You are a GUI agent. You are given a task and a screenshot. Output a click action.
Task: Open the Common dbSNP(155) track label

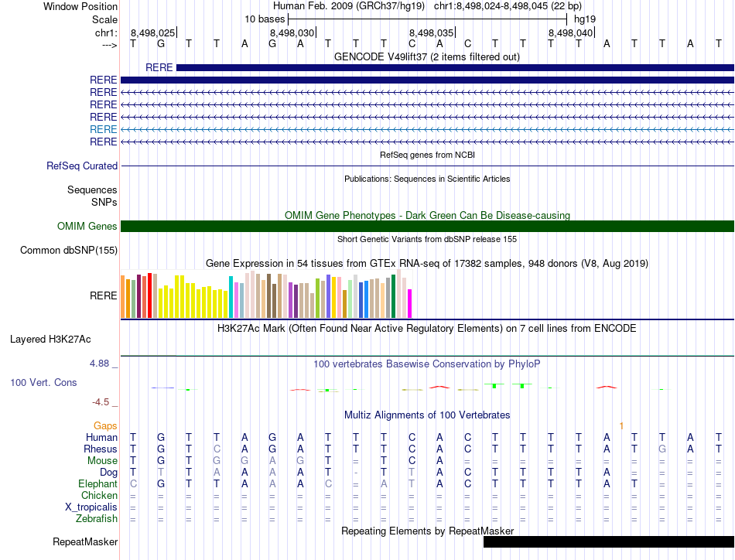coord(69,250)
